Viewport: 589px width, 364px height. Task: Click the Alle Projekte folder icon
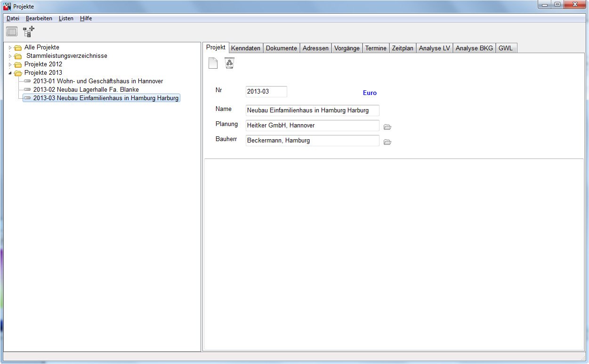[18, 47]
